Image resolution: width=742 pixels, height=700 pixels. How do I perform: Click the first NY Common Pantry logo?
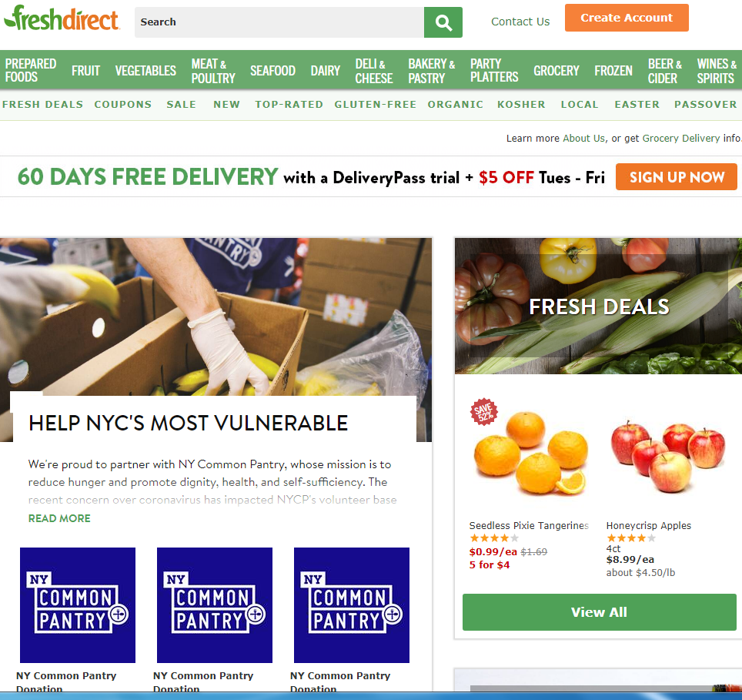point(78,605)
